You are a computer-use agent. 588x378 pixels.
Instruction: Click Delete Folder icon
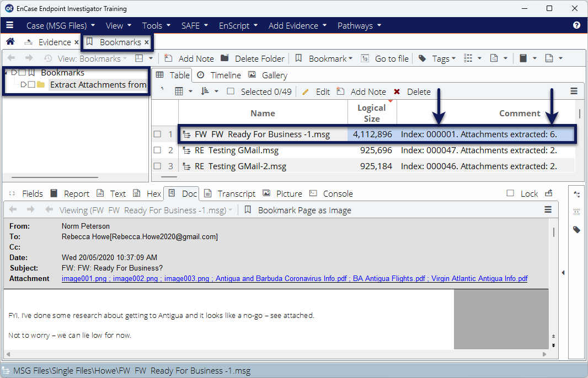coord(224,58)
